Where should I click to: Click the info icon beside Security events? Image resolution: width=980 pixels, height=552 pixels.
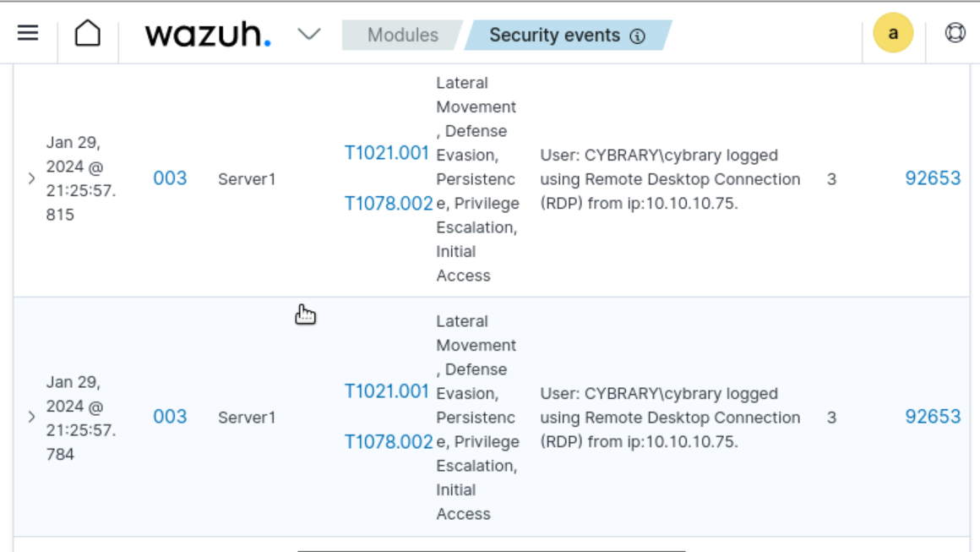pyautogui.click(x=638, y=36)
